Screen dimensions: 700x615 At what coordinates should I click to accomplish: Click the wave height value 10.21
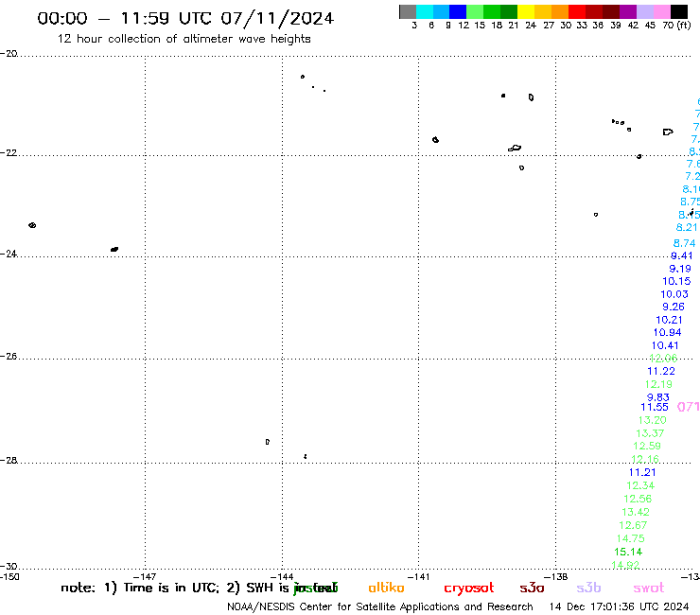tap(669, 320)
